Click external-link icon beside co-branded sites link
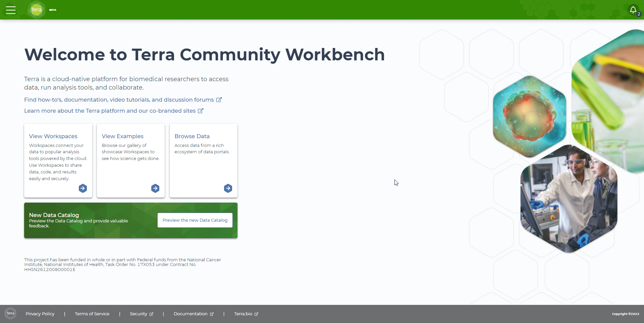 tap(201, 111)
